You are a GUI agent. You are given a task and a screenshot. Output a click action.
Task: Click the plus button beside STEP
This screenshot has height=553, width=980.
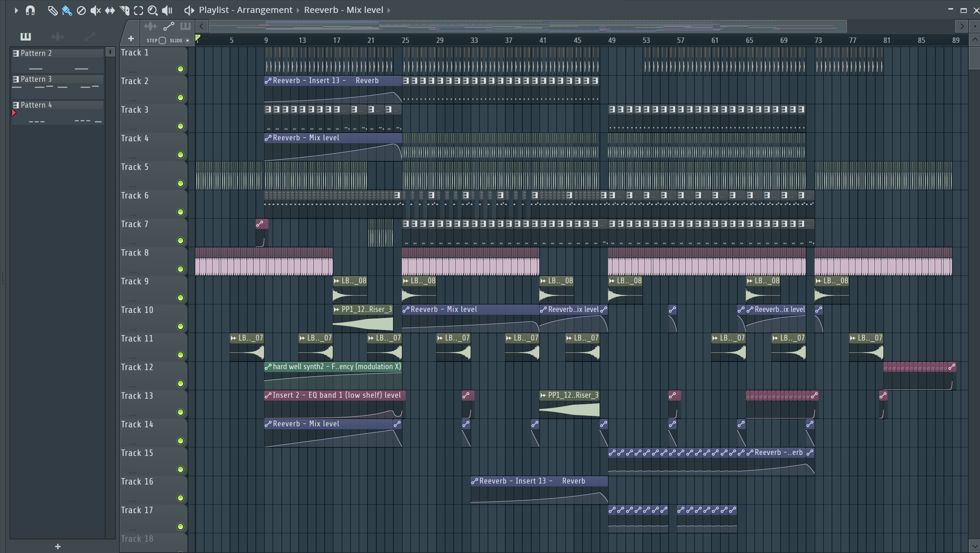[x=131, y=38]
